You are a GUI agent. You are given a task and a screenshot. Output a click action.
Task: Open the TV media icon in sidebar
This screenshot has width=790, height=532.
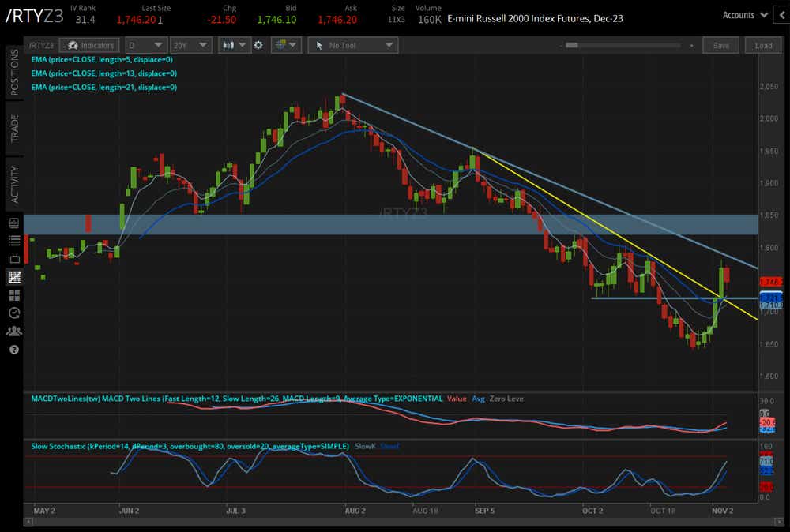click(14, 259)
